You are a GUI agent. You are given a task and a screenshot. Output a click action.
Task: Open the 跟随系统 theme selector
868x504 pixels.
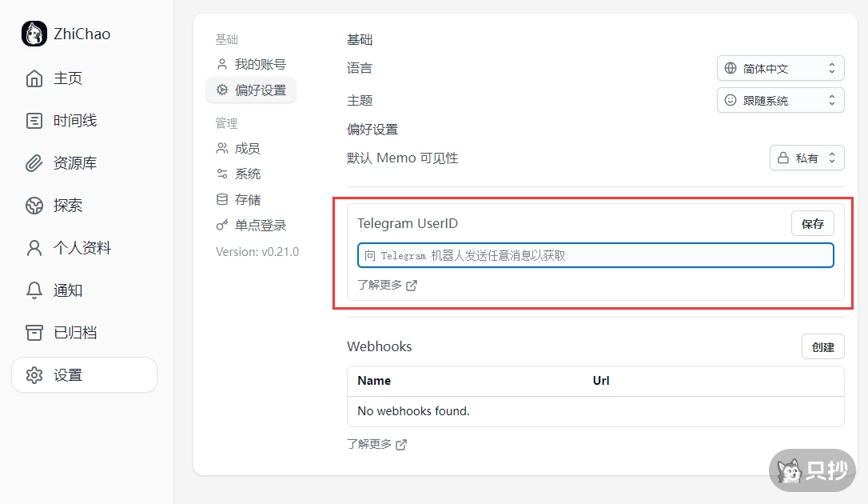click(x=779, y=100)
